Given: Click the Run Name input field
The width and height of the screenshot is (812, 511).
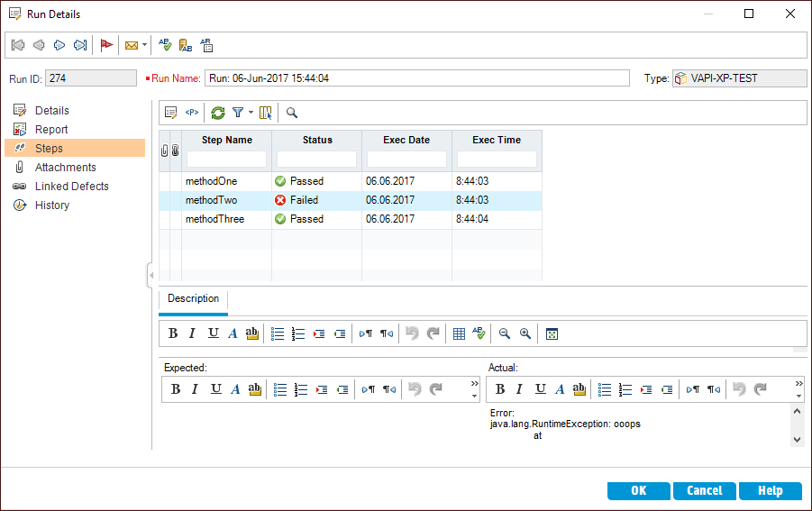Looking at the screenshot, I should coord(416,78).
